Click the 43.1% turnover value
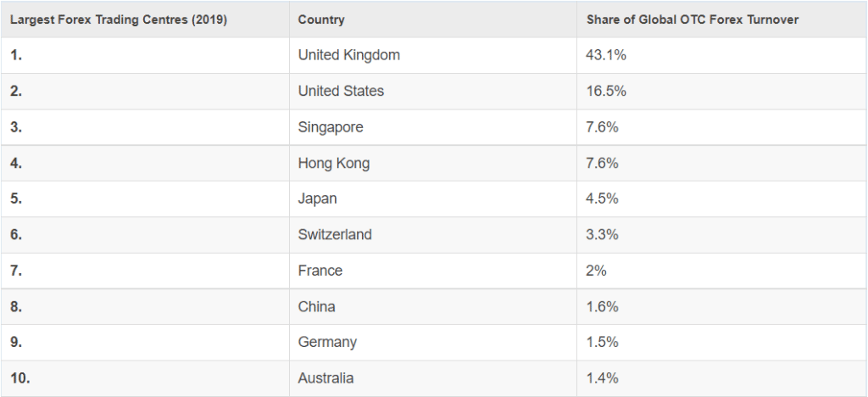 [x=606, y=55]
